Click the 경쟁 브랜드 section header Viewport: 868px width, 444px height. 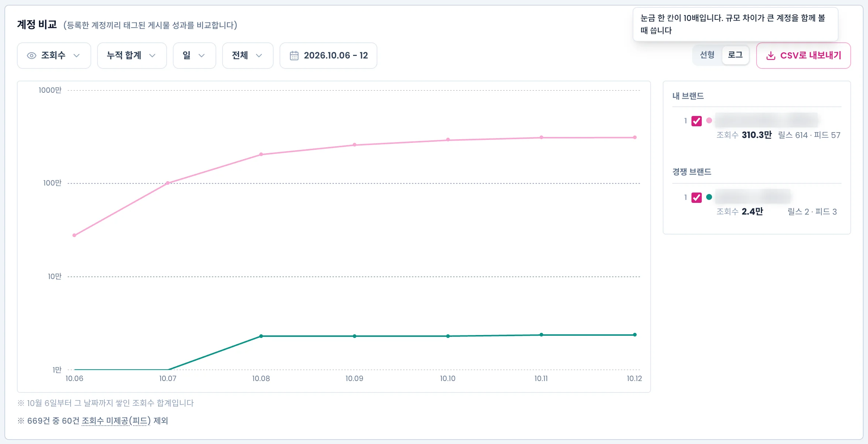pyautogui.click(x=692, y=172)
